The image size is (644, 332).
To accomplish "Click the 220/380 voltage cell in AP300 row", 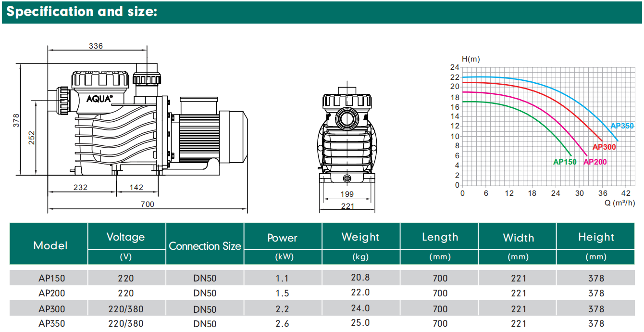I will [x=125, y=309].
